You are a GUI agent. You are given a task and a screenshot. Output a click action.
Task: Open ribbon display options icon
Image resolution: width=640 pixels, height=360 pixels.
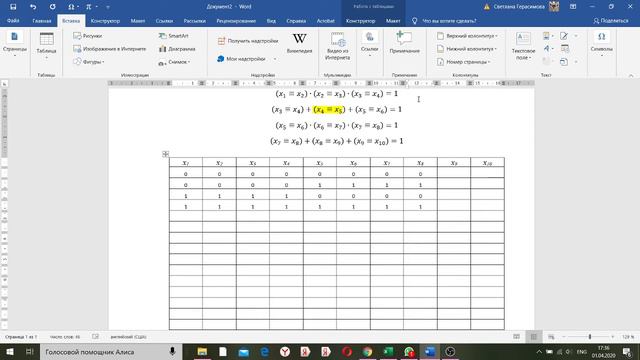573,7
